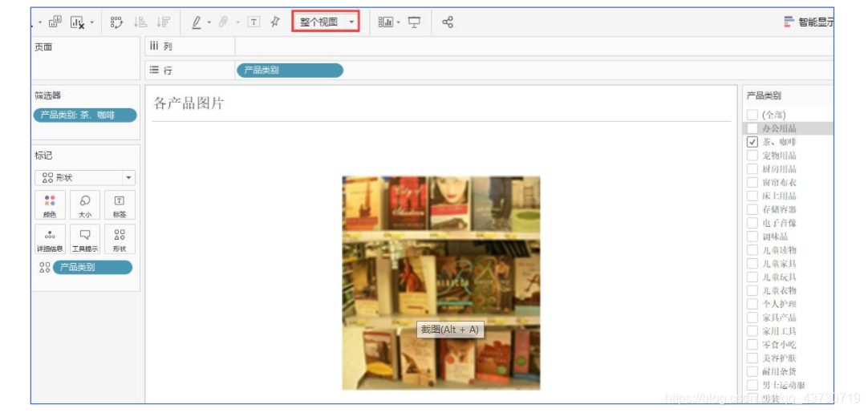Click the 详细信息 detail marks button
Screen dimensions: 868x413
point(50,239)
